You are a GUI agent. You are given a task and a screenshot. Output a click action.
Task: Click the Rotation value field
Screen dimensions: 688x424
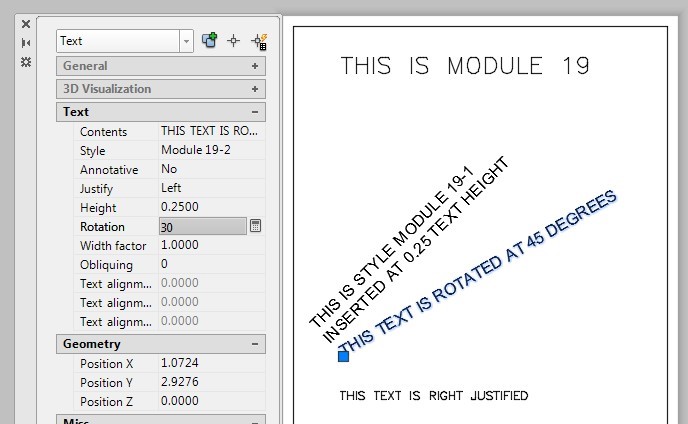click(201, 227)
